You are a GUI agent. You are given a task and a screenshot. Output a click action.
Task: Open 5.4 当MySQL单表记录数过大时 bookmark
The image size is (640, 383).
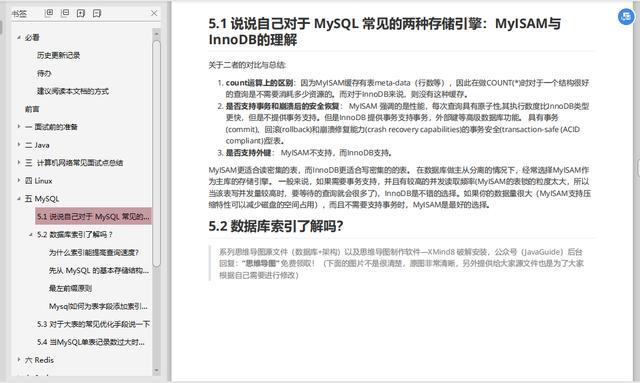91,342
